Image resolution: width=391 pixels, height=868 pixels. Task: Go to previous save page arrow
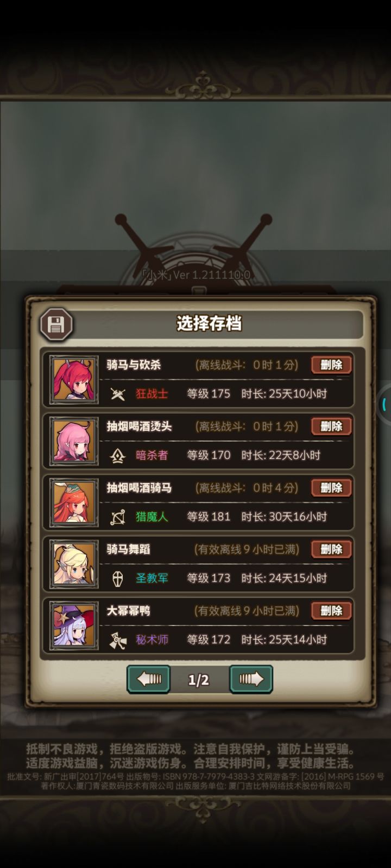pos(148,679)
